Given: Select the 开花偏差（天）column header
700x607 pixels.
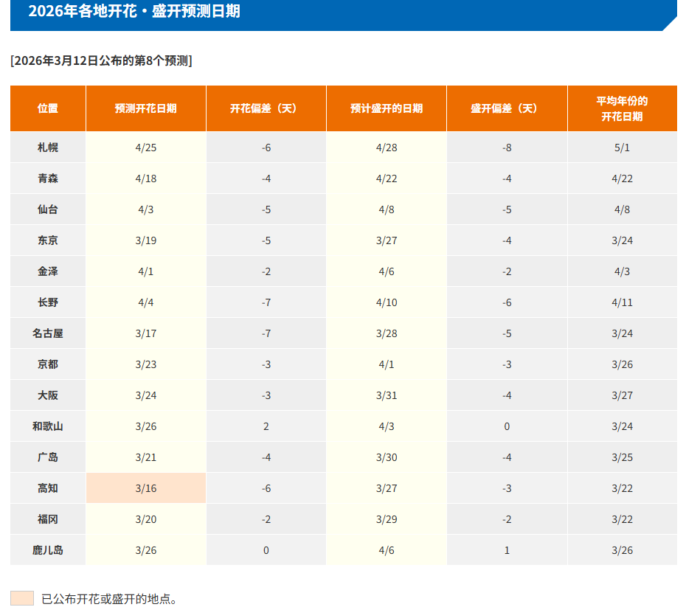Looking at the screenshot, I should tap(266, 108).
